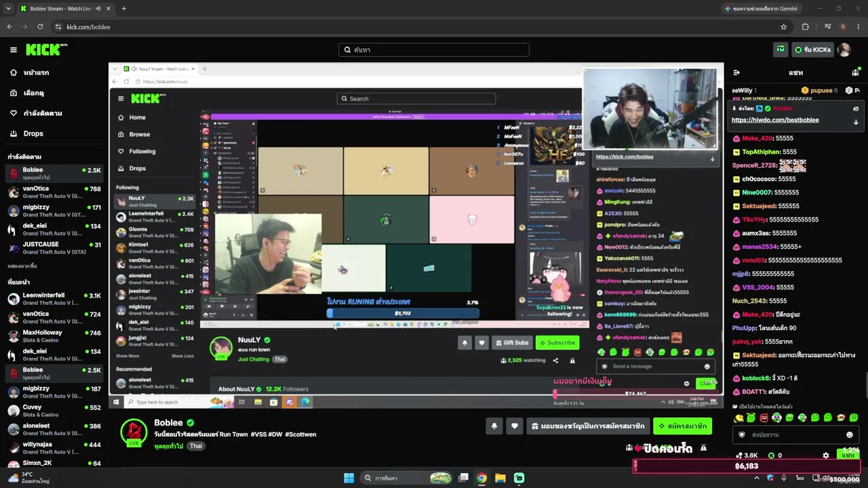The image size is (868, 488).
Task: Open chat settings gear
Action: click(x=825, y=455)
